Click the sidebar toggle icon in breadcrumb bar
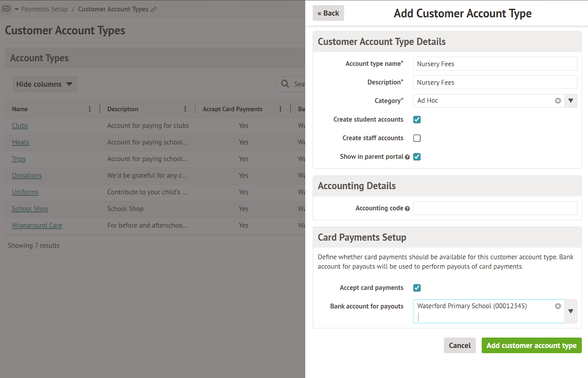This screenshot has width=588, height=378. point(6,9)
